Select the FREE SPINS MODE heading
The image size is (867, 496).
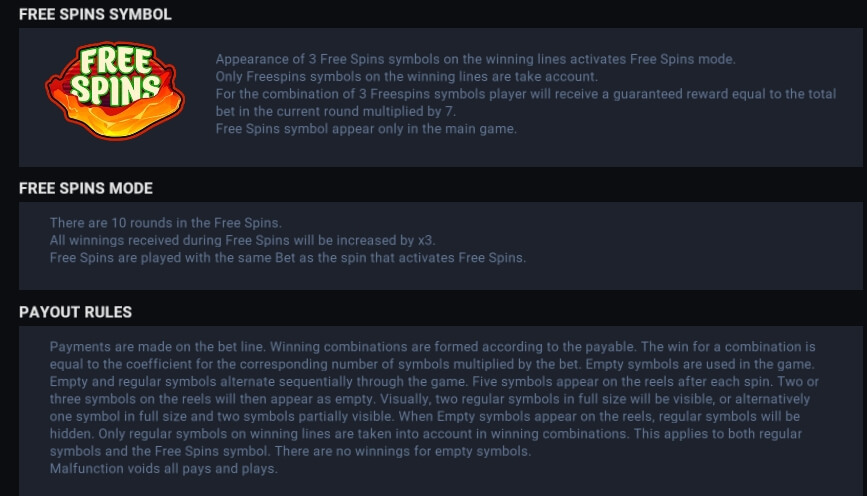[86, 188]
